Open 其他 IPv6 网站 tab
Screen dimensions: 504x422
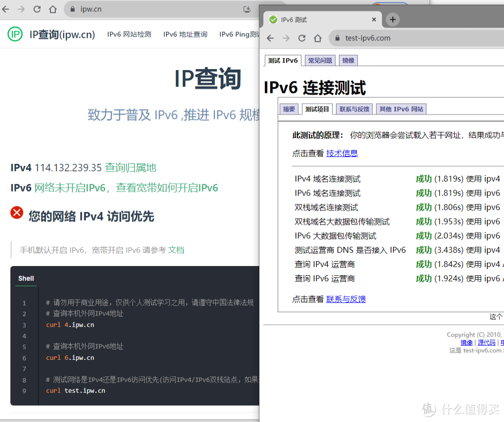401,109
